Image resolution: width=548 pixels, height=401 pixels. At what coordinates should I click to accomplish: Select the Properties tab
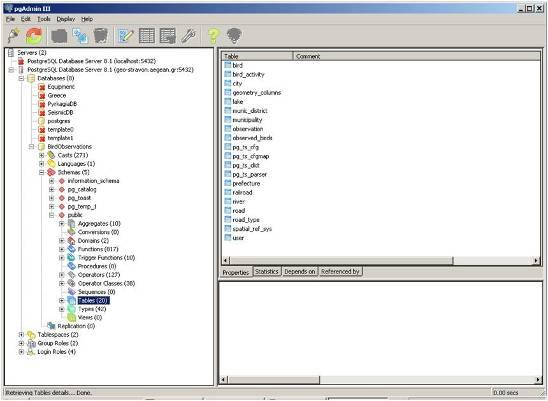click(236, 272)
